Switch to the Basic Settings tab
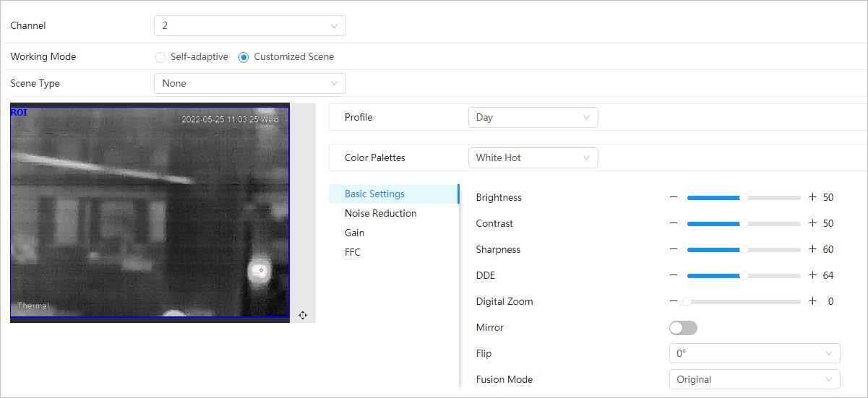 (x=394, y=194)
